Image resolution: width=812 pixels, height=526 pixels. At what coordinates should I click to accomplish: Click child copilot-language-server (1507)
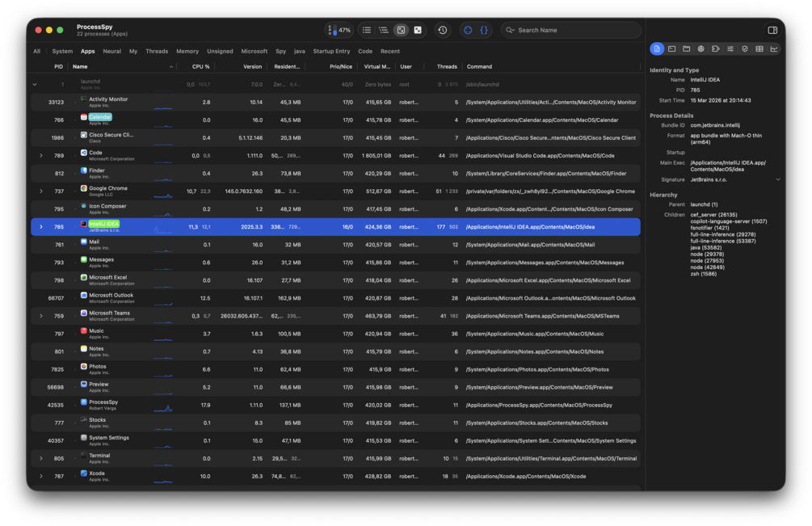click(x=729, y=221)
